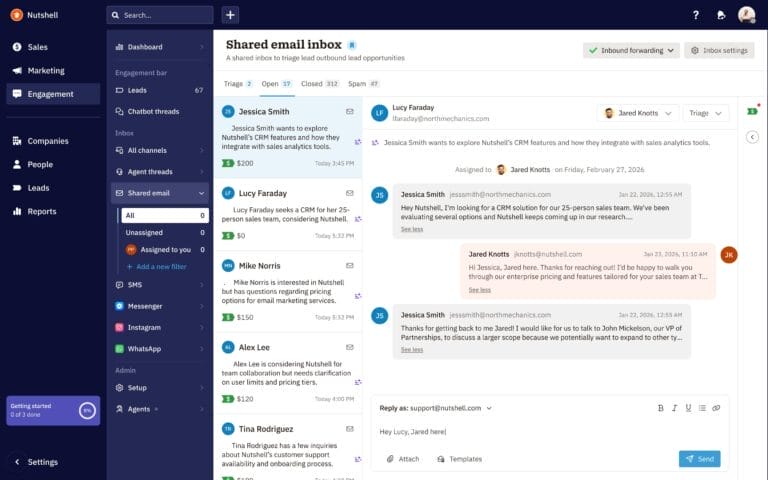Open the user profile avatar
768x480 pixels.
tap(746, 15)
